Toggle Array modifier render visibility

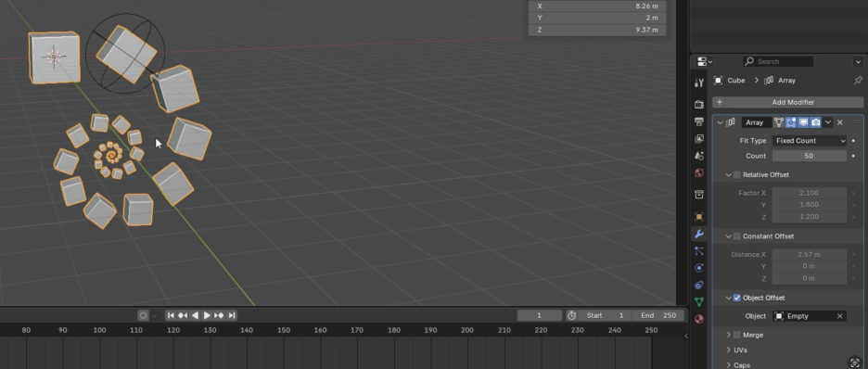click(x=815, y=122)
